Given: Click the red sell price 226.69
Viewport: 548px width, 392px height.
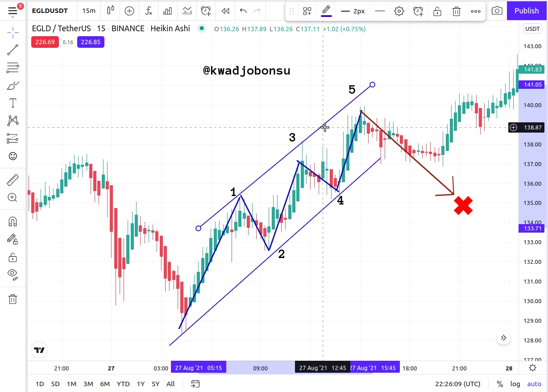Looking at the screenshot, I should click(45, 42).
